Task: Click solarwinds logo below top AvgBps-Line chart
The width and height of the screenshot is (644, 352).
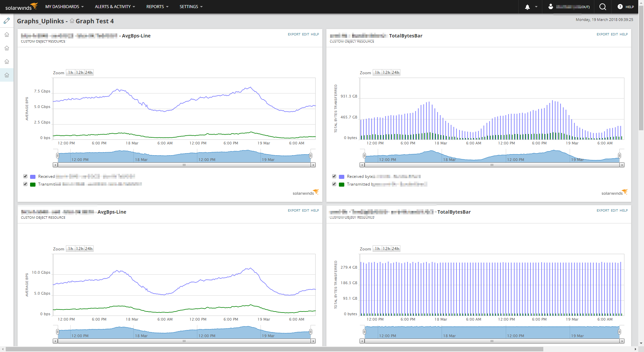Action: click(x=305, y=192)
